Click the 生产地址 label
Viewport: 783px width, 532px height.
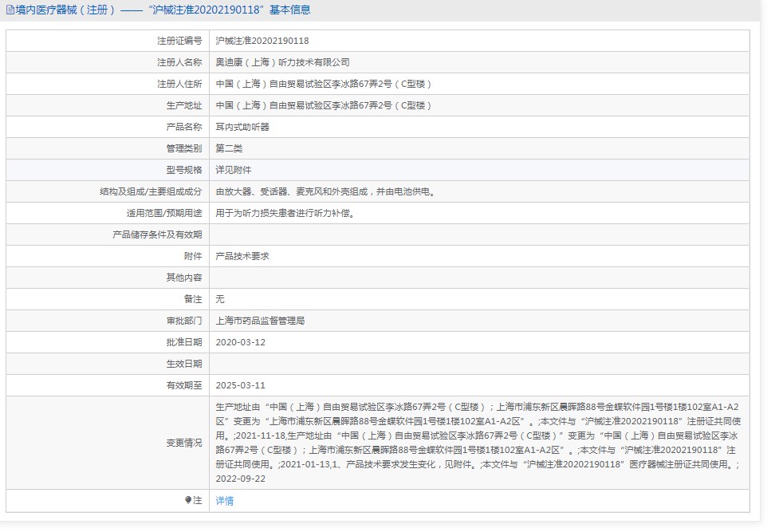coord(183,105)
